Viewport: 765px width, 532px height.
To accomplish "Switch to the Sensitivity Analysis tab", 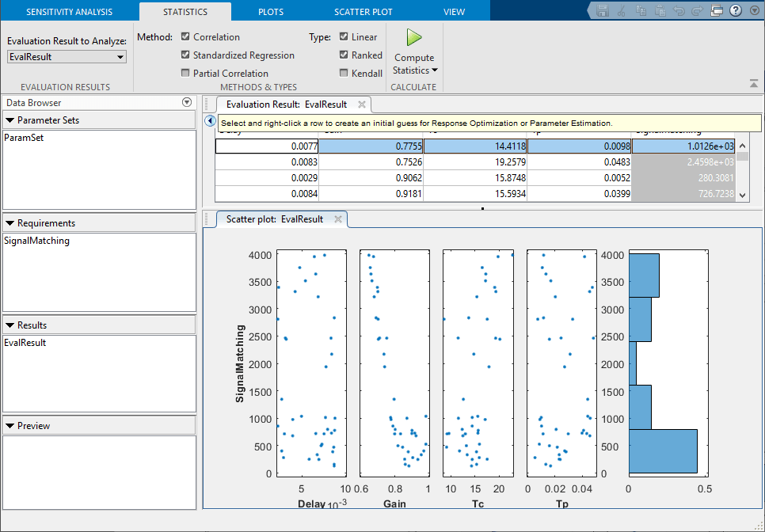I will click(x=69, y=12).
